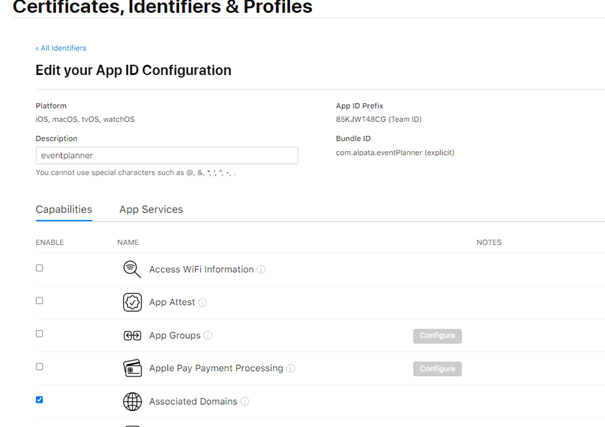The image size is (605, 427).
Task: Click the Access WiFi Information capability icon
Action: (132, 269)
